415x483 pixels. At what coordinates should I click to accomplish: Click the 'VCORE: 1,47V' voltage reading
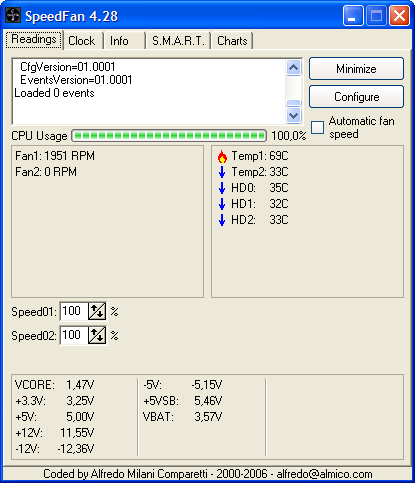pos(55,385)
